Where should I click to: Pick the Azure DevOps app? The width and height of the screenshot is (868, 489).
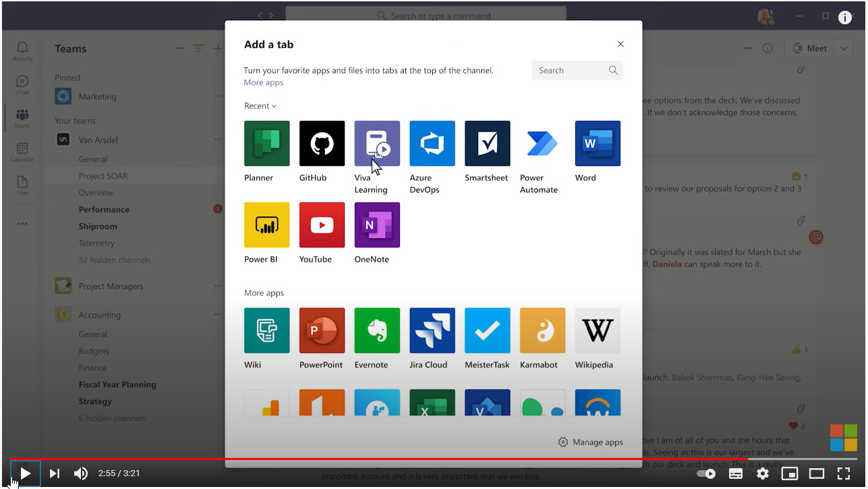tap(432, 143)
